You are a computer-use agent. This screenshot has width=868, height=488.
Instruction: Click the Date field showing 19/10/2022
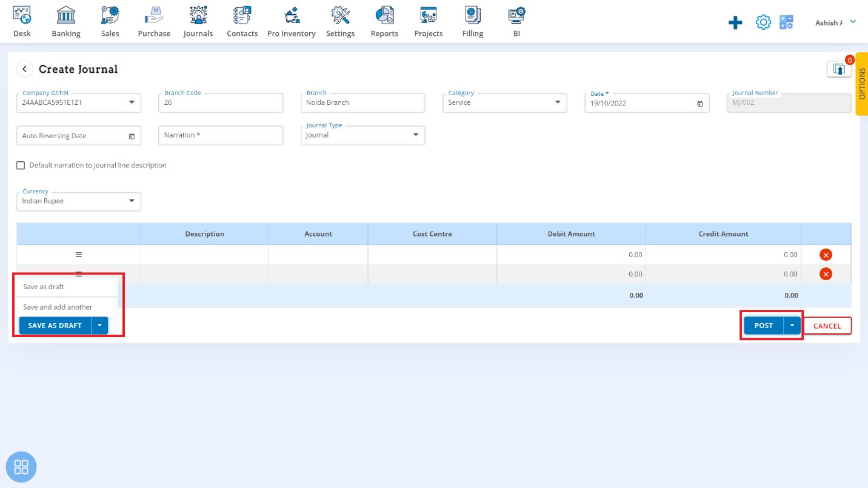(x=647, y=103)
